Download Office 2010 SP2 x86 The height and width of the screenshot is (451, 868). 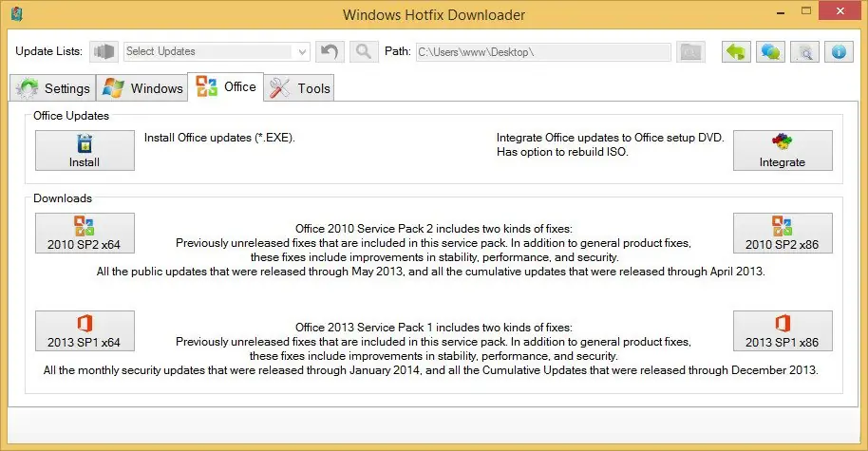pyautogui.click(x=783, y=234)
